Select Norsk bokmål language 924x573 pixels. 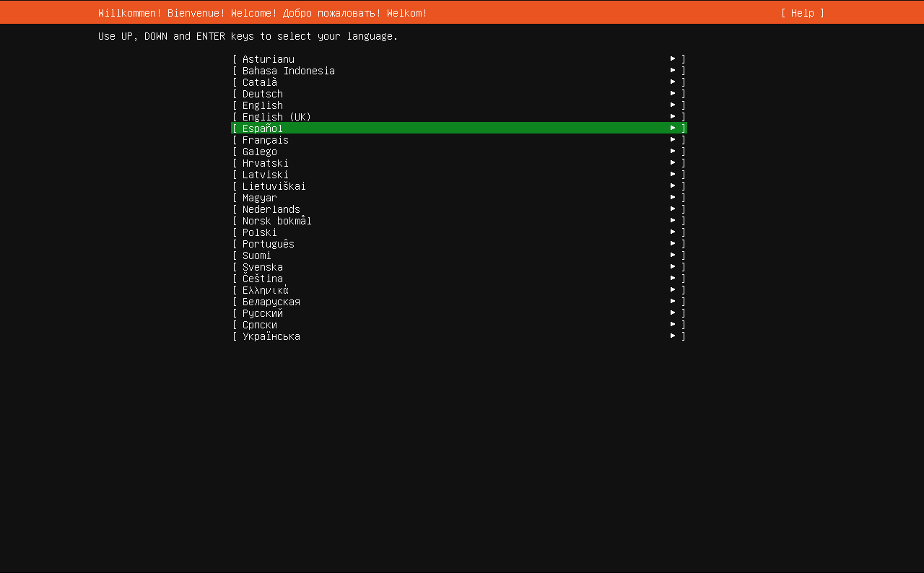pos(459,221)
